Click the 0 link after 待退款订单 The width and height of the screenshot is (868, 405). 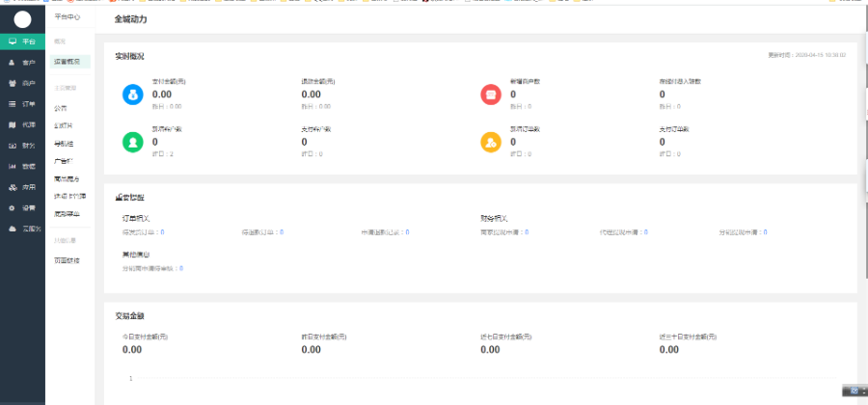[282, 232]
